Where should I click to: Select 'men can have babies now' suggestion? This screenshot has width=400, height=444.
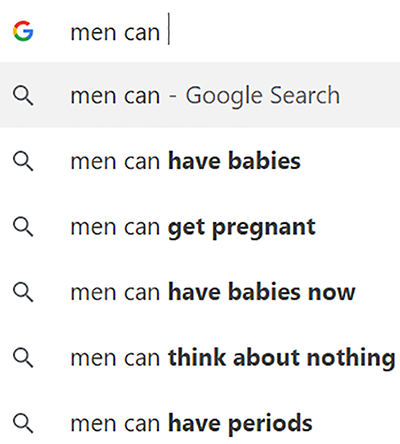(x=200, y=292)
